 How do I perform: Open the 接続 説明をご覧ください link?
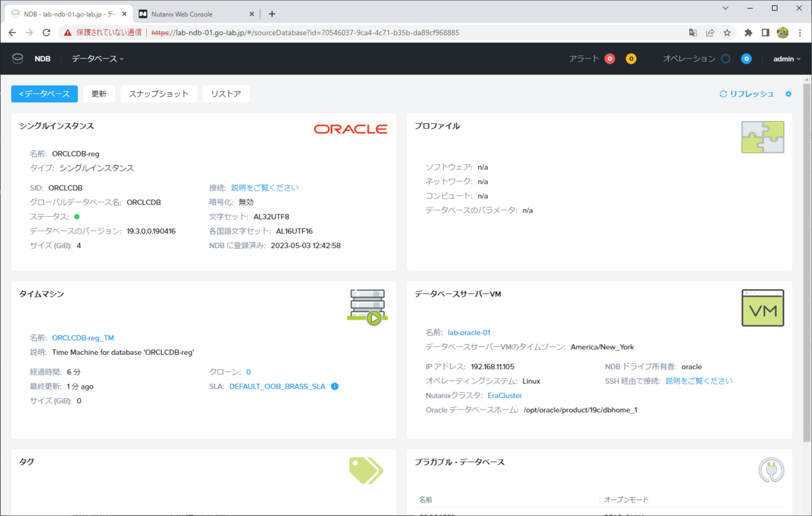coord(265,188)
